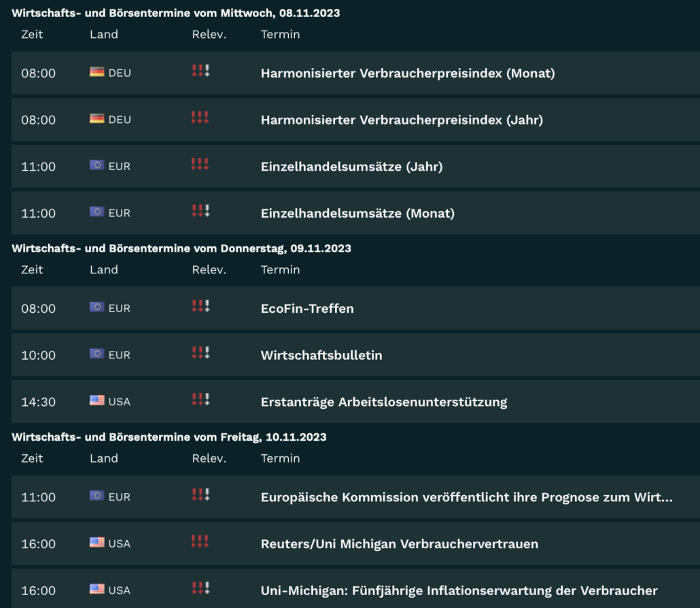Open truncated Europäische Kommission Prognose entry
Screen dimensions: 700x608
466,497
